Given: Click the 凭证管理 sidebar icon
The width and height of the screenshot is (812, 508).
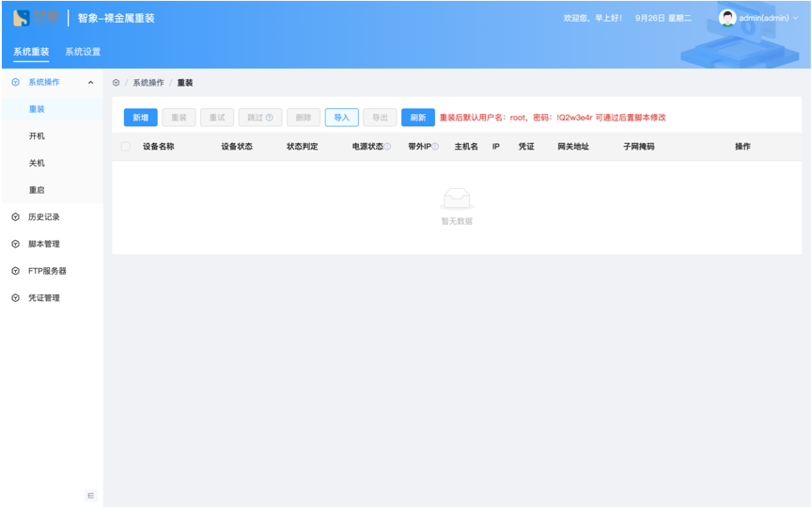Looking at the screenshot, I should 15,298.
